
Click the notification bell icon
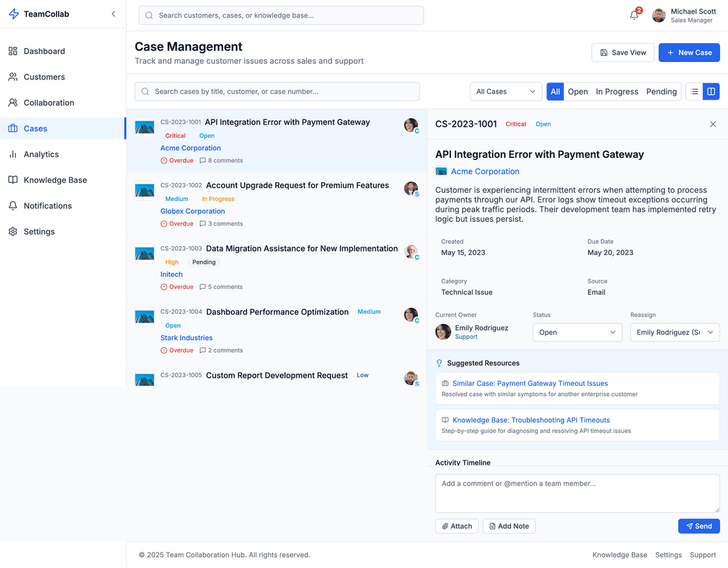(634, 16)
